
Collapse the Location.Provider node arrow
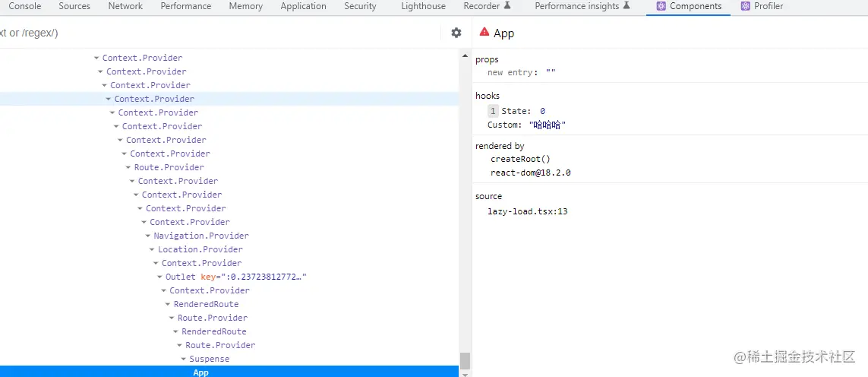coord(152,250)
